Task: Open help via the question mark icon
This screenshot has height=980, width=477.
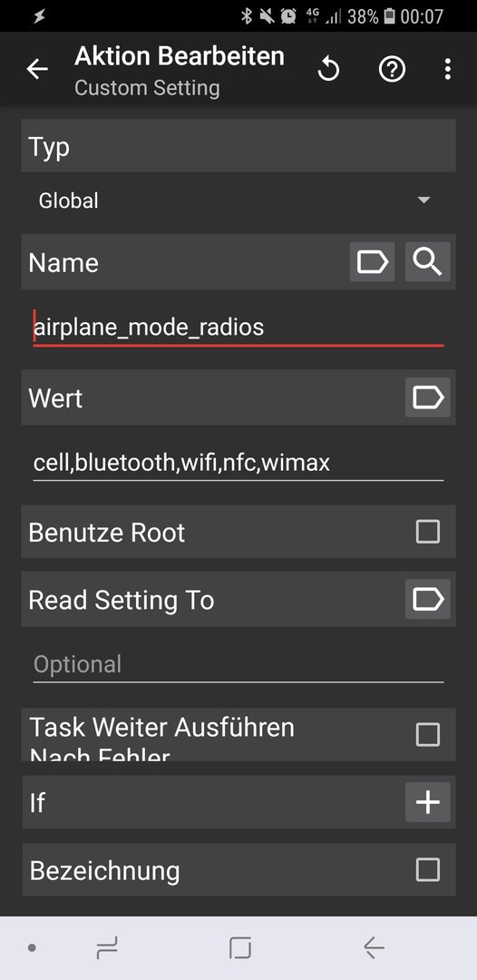Action: click(392, 69)
